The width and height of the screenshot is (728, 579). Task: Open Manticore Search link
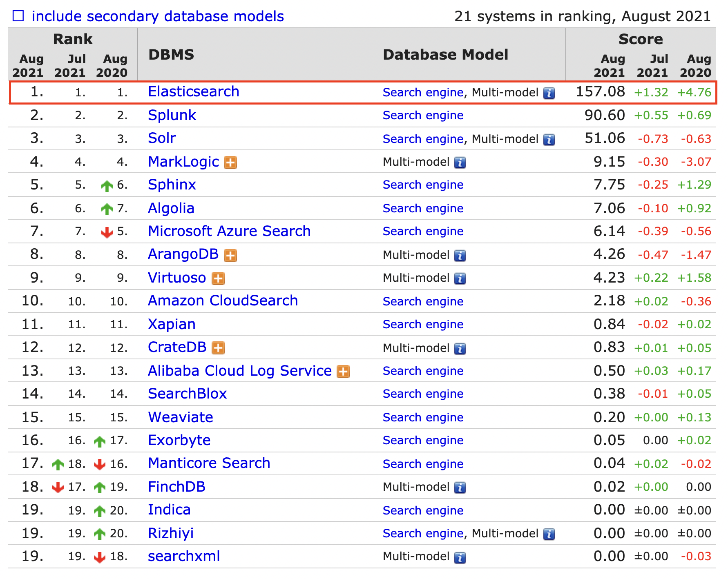pyautogui.click(x=209, y=463)
